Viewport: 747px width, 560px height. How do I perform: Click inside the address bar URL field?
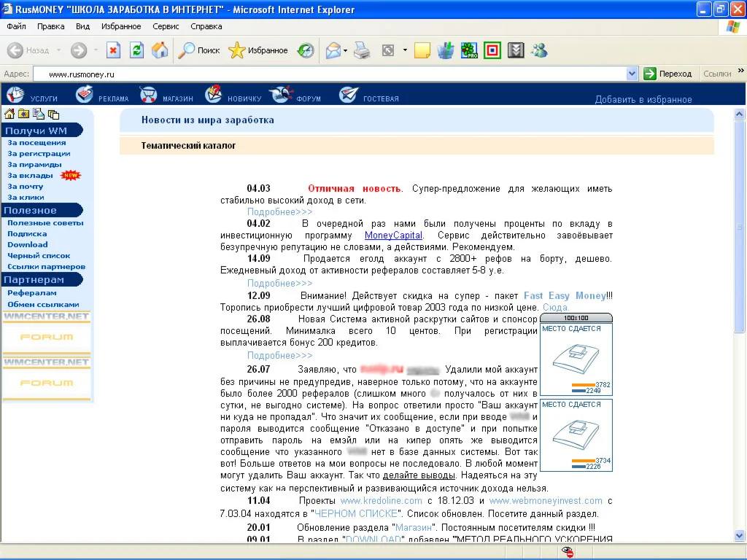click(x=328, y=74)
